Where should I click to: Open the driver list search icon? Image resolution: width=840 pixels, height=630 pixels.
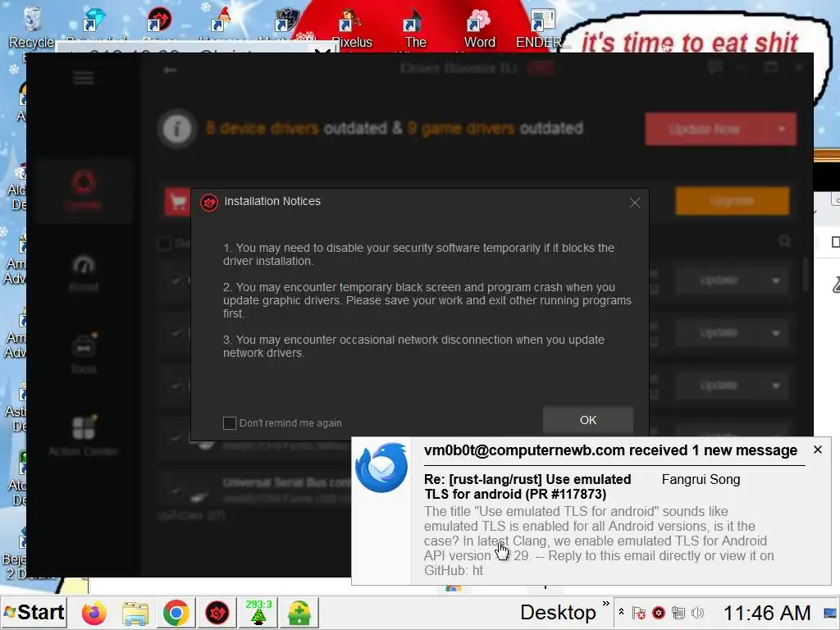pyautogui.click(x=784, y=242)
